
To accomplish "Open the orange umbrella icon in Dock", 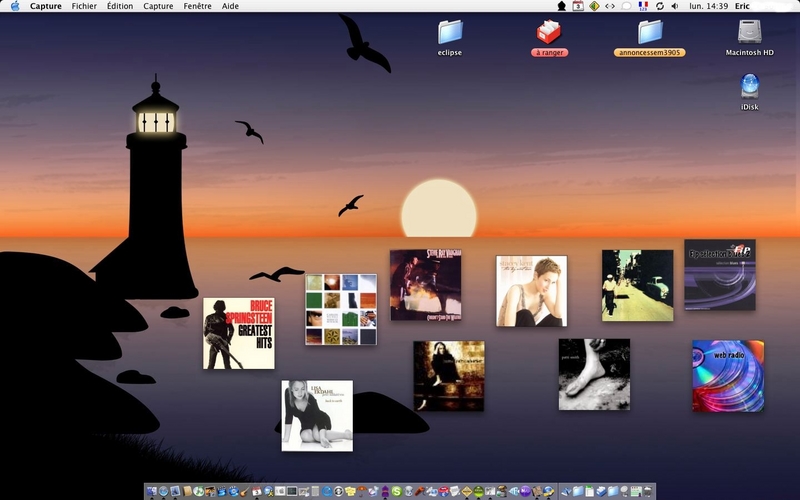I will (x=361, y=491).
